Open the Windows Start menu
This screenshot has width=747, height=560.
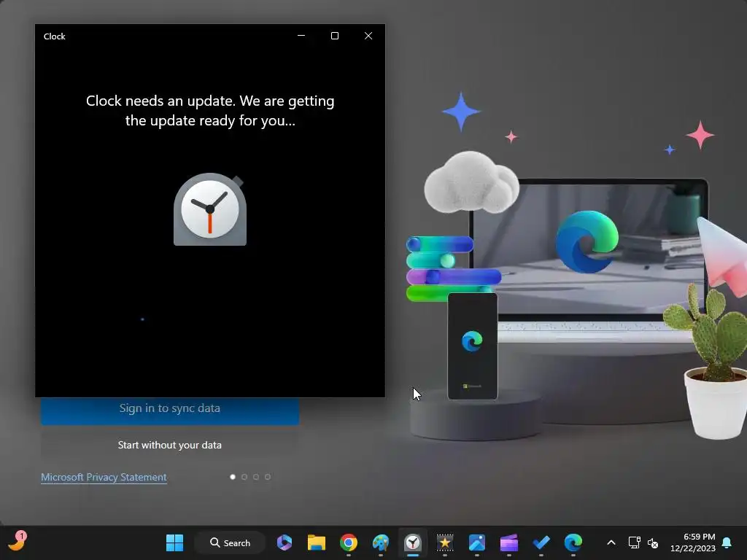pyautogui.click(x=174, y=542)
